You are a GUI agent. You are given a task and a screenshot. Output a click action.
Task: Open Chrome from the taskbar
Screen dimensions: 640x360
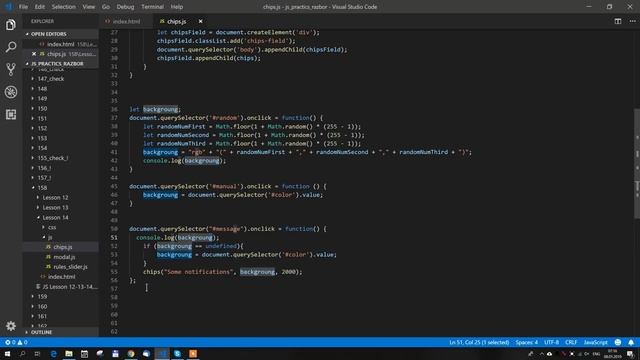coord(131,353)
